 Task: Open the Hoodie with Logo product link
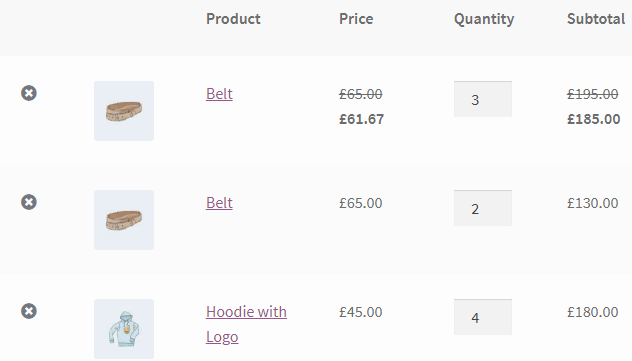click(x=246, y=324)
